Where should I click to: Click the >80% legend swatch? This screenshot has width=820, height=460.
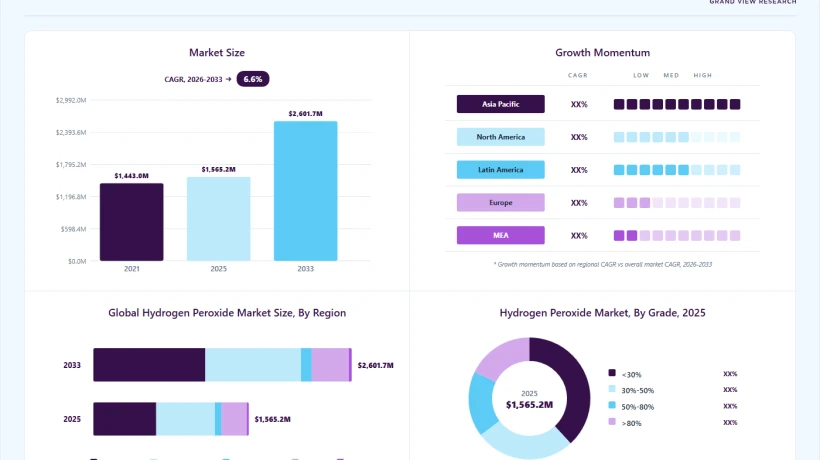click(612, 421)
